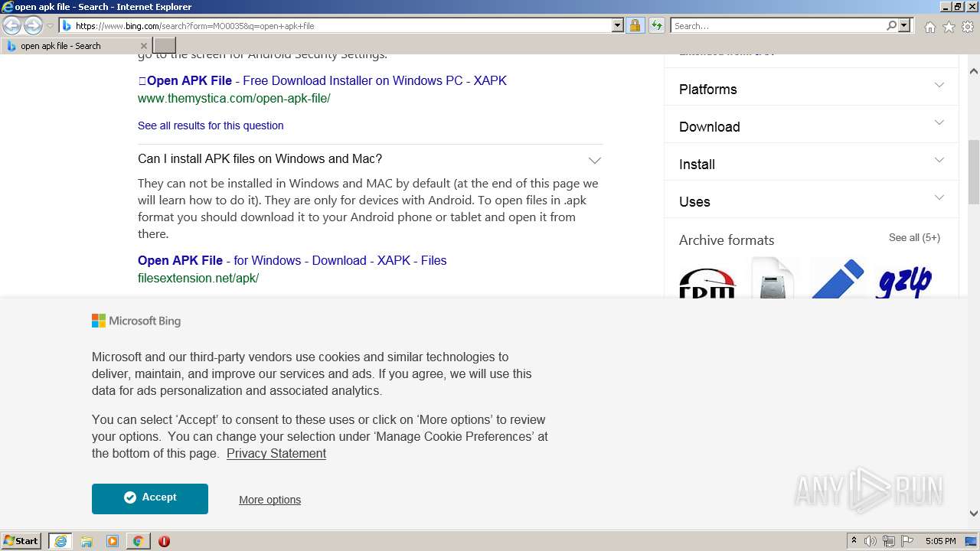This screenshot has height=551, width=980.
Task: Open 'See all (5+)' archive formats
Action: [x=914, y=238]
